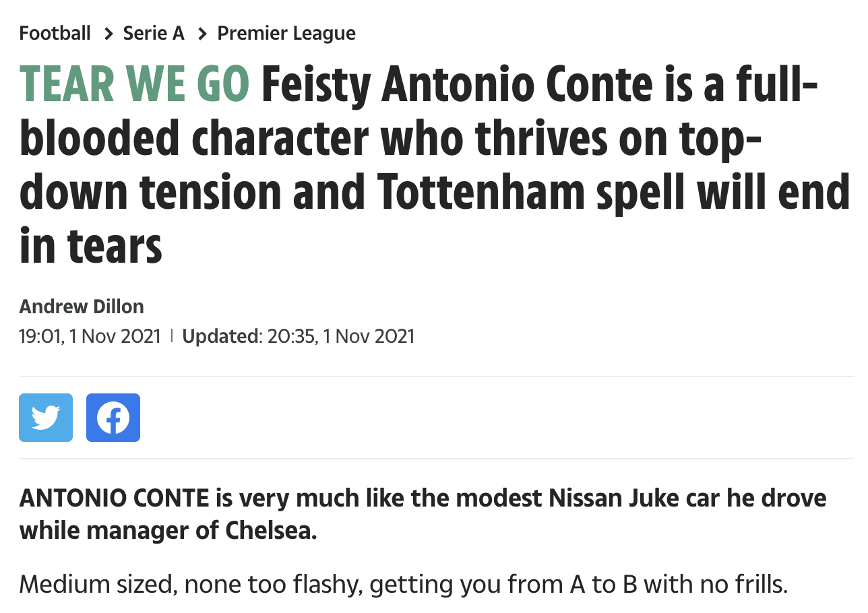Open the Football breadcrumb section
This screenshot has height=613, width=868.
click(55, 33)
